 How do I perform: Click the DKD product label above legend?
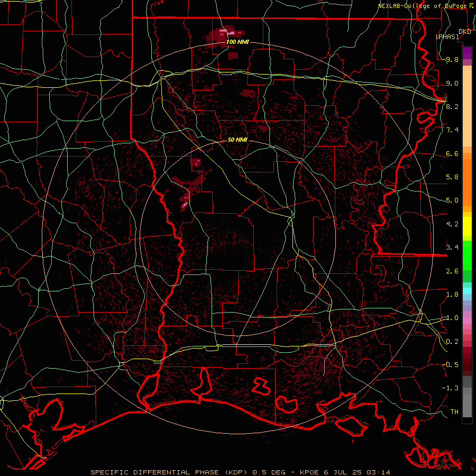click(x=465, y=32)
